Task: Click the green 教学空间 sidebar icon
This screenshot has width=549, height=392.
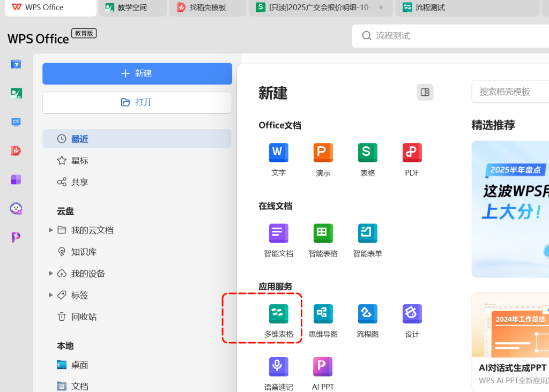Action: click(x=16, y=93)
